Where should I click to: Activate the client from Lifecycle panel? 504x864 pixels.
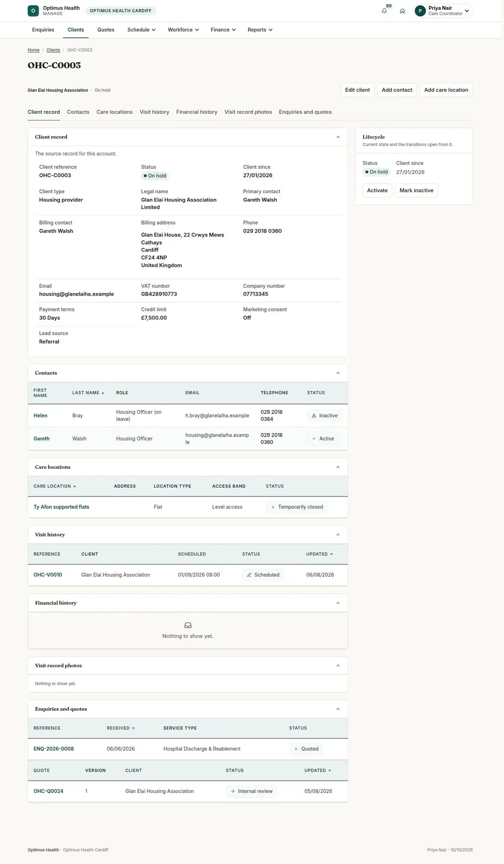point(377,190)
